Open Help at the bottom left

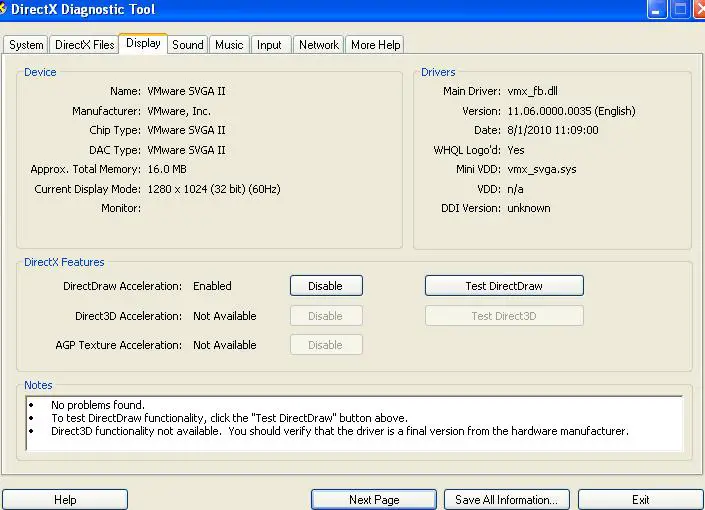click(65, 500)
